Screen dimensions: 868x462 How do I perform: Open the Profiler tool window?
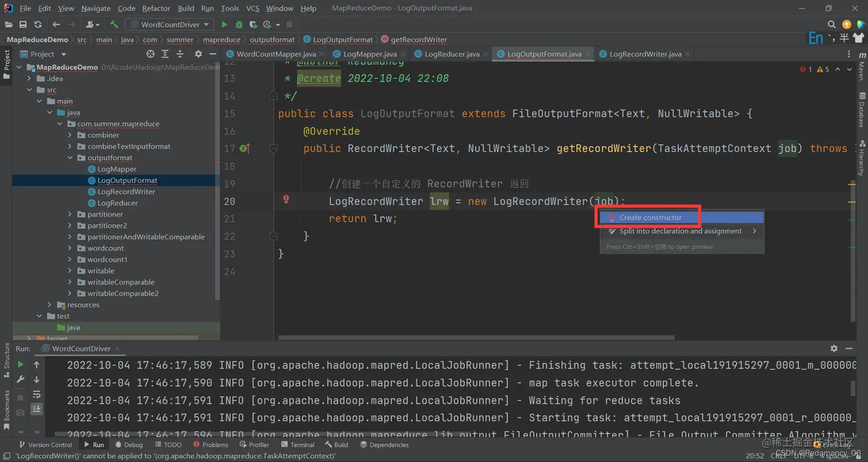point(254,445)
